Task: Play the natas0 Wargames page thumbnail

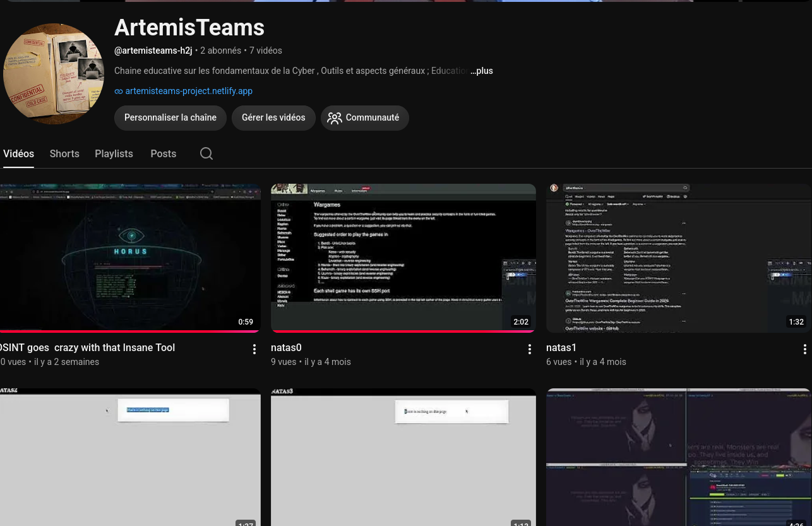Action: click(403, 258)
